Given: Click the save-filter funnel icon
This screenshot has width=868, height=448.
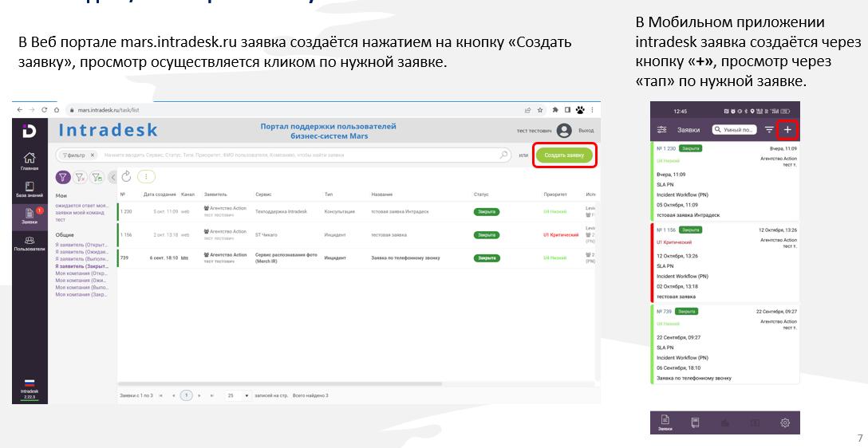Looking at the screenshot, I should click(97, 177).
